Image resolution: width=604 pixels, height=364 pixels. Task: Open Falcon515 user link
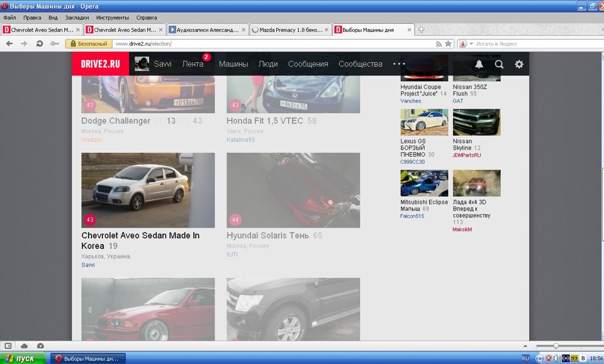click(411, 216)
